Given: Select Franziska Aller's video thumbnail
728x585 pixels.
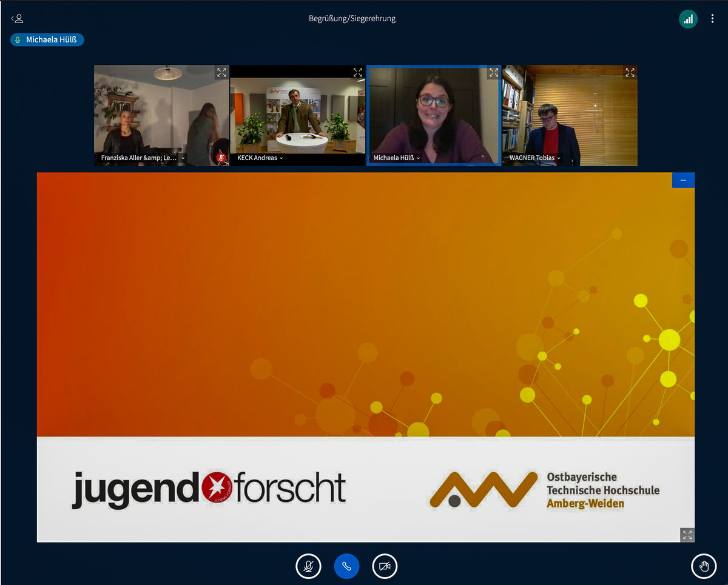Looking at the screenshot, I should tap(161, 115).
